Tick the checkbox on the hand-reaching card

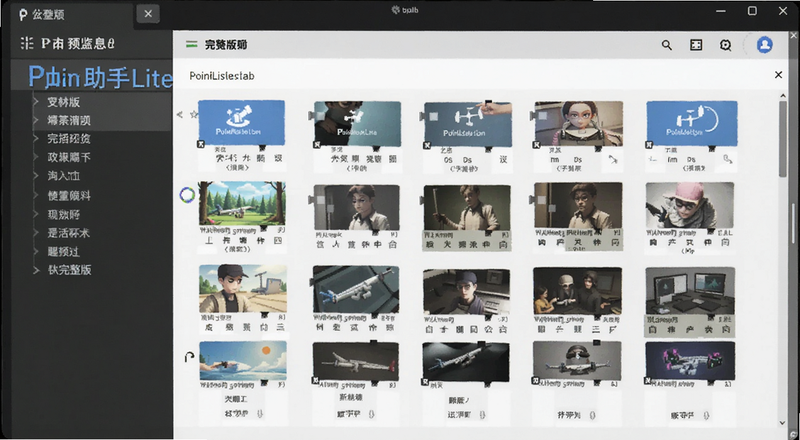[x=432, y=116]
